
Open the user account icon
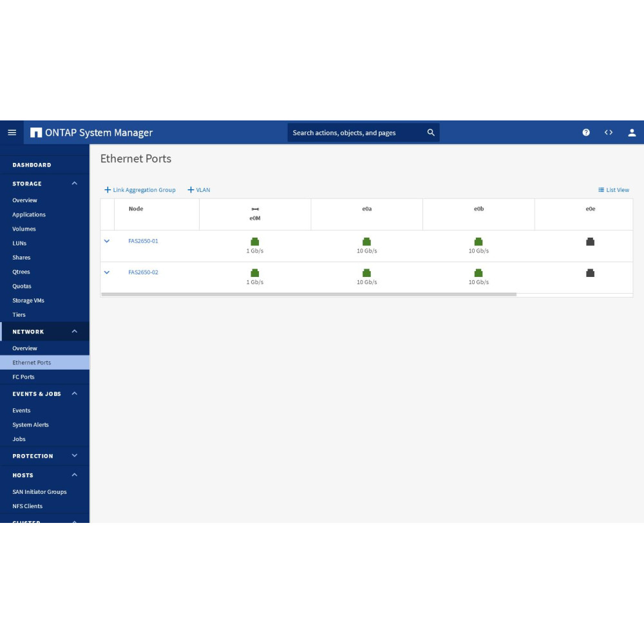point(632,133)
